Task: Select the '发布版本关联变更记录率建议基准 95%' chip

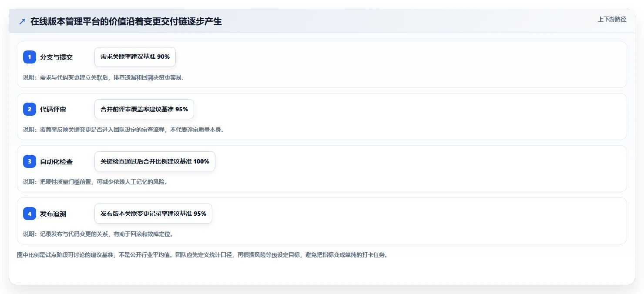Action: (153, 214)
